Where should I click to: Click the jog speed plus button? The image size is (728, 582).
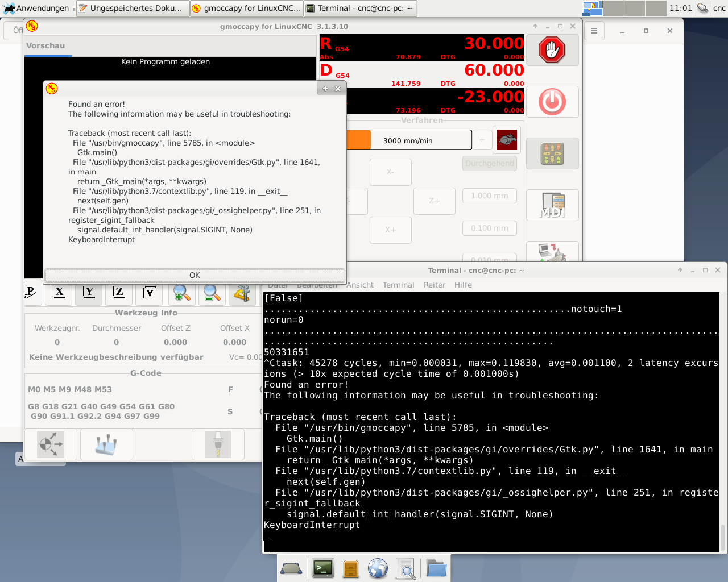coord(482,140)
